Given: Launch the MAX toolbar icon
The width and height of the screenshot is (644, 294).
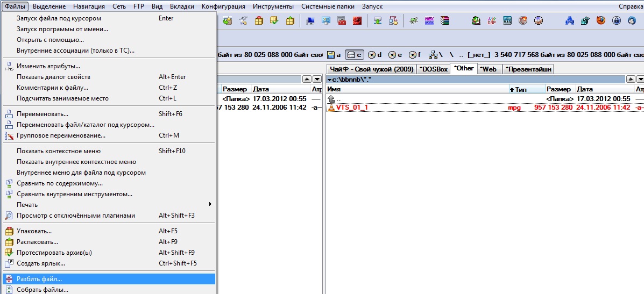Looking at the screenshot, I should point(507,20).
